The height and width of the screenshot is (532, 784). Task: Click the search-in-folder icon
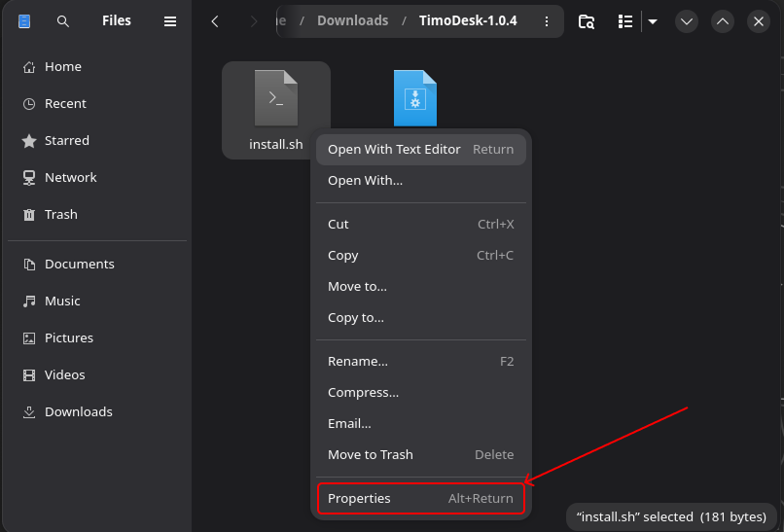coord(586,21)
